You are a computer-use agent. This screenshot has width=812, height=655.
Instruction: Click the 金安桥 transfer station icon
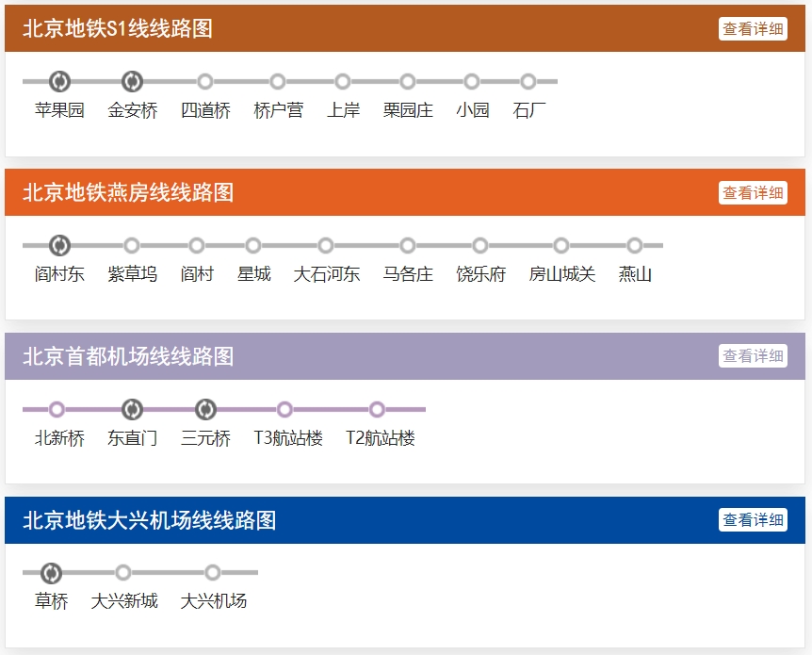[132, 82]
